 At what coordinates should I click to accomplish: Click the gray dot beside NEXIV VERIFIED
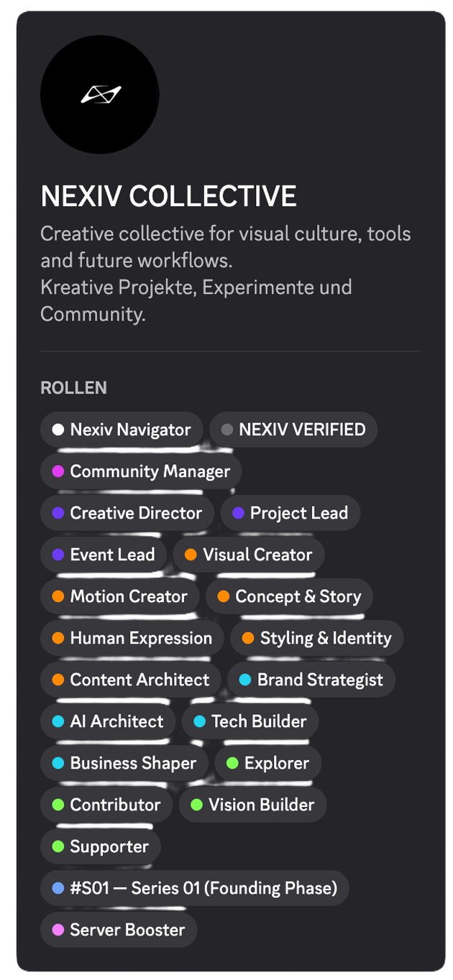pyautogui.click(x=227, y=430)
